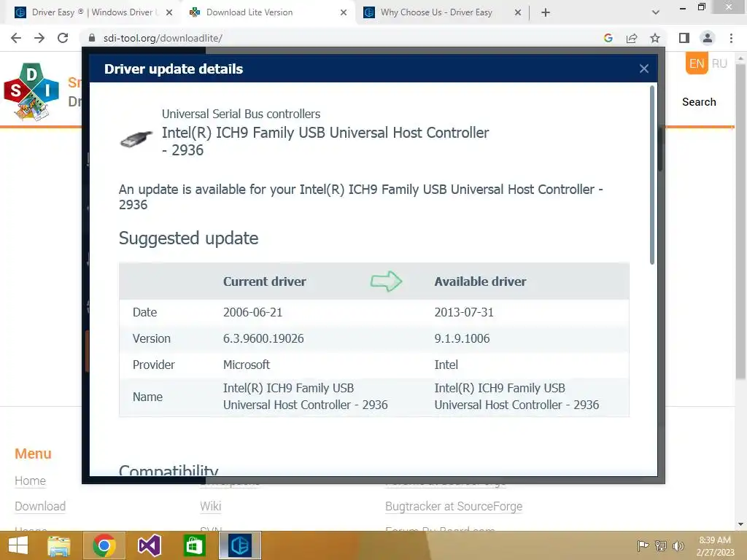Select current driver date 2006-06-21
The height and width of the screenshot is (560, 747).
point(252,312)
